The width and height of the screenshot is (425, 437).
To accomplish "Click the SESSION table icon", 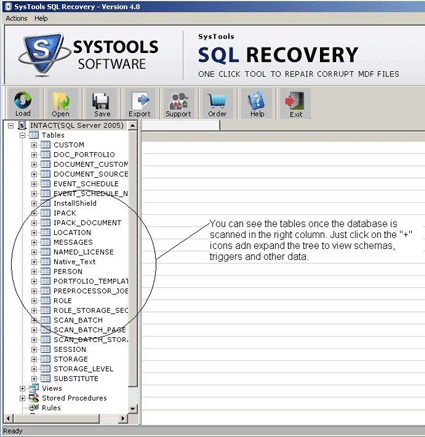I will click(45, 349).
